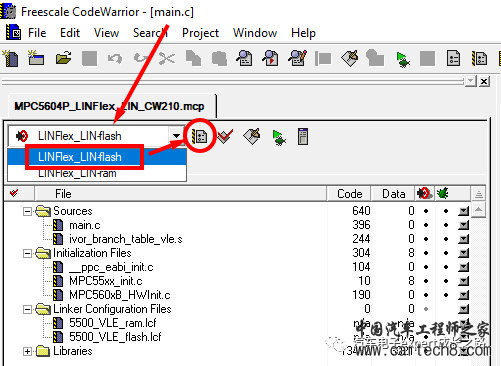
Task: Toggle the target dot for the Sources group
Action: 426,211
